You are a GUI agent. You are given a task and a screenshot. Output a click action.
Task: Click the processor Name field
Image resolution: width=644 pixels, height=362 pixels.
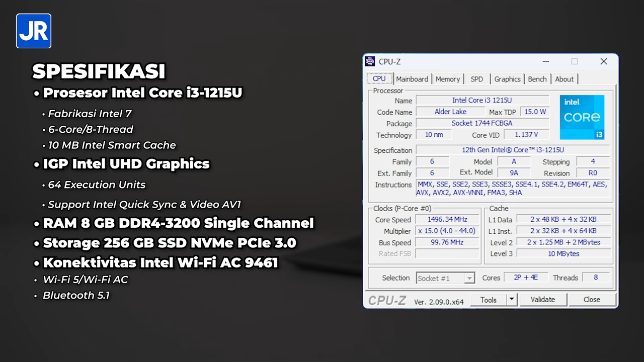[482, 101]
